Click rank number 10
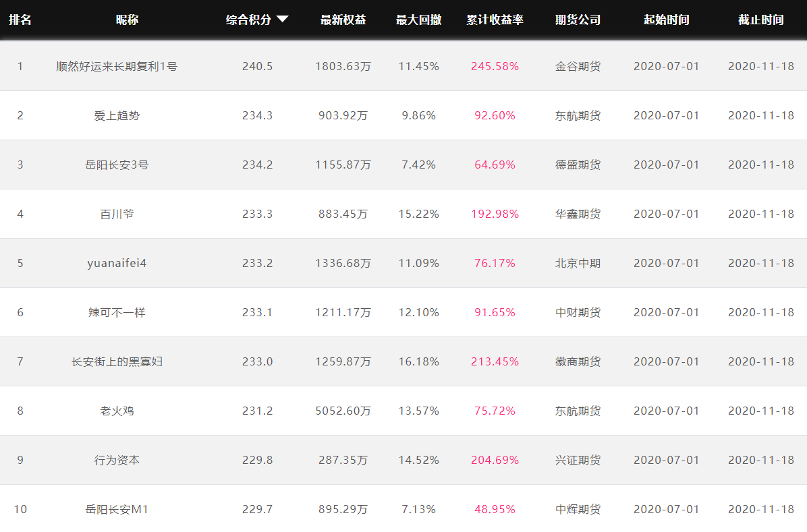This screenshot has width=807, height=532. 20,509
